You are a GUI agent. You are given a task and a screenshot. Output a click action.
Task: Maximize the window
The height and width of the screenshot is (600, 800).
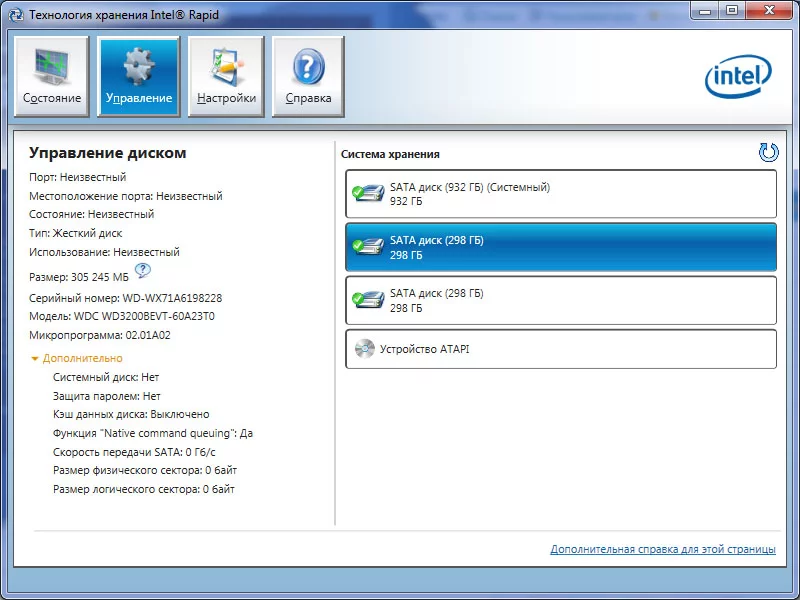[x=732, y=10]
